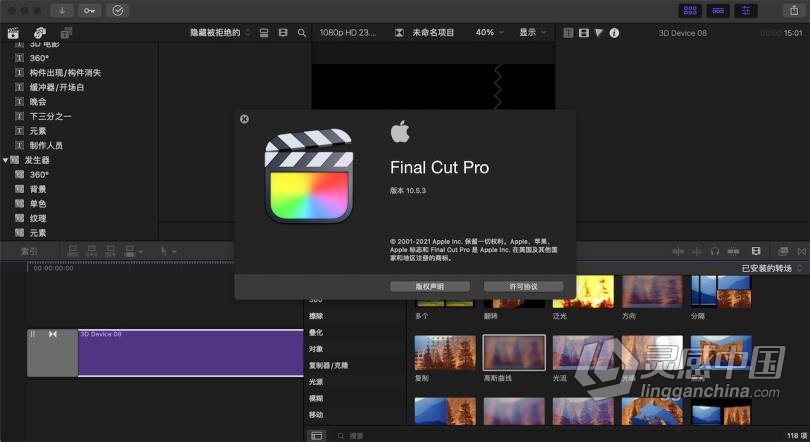Click the 3D Device 08 purple timeline clip
The height and width of the screenshot is (442, 810).
pos(191,353)
